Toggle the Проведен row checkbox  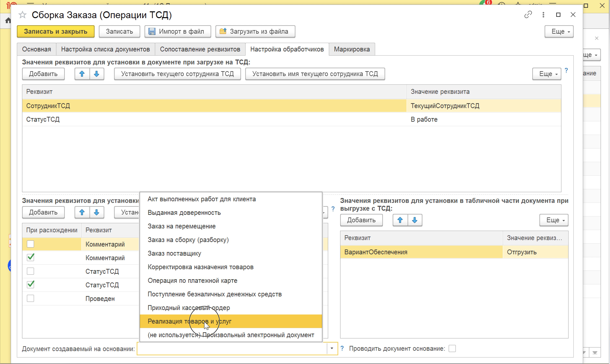click(30, 298)
